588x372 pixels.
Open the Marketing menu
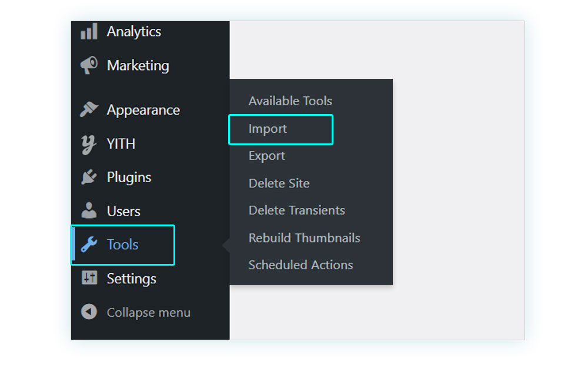coord(138,66)
